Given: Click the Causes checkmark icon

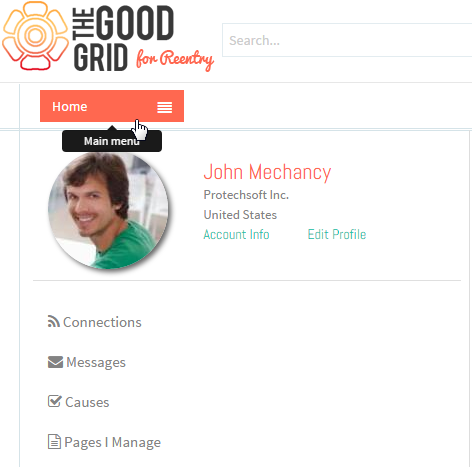Looking at the screenshot, I should coord(54,401).
